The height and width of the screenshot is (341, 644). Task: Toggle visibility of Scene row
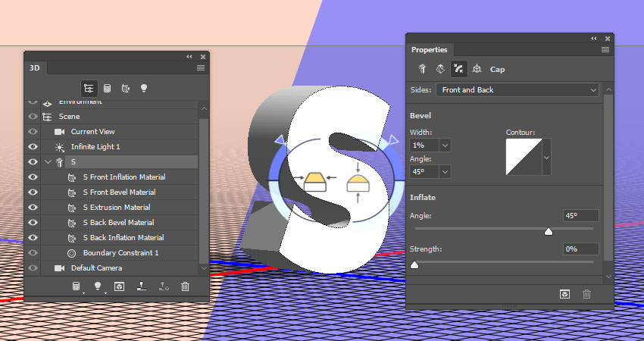pos(33,117)
